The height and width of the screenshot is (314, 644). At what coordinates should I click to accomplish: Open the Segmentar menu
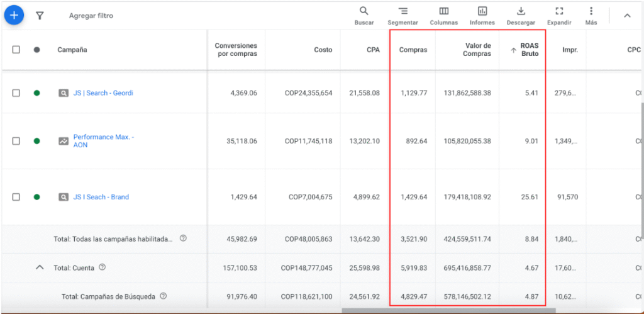pos(402,16)
